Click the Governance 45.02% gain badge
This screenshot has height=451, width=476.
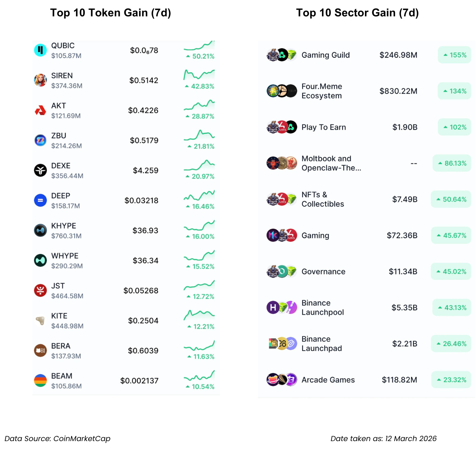point(451,272)
